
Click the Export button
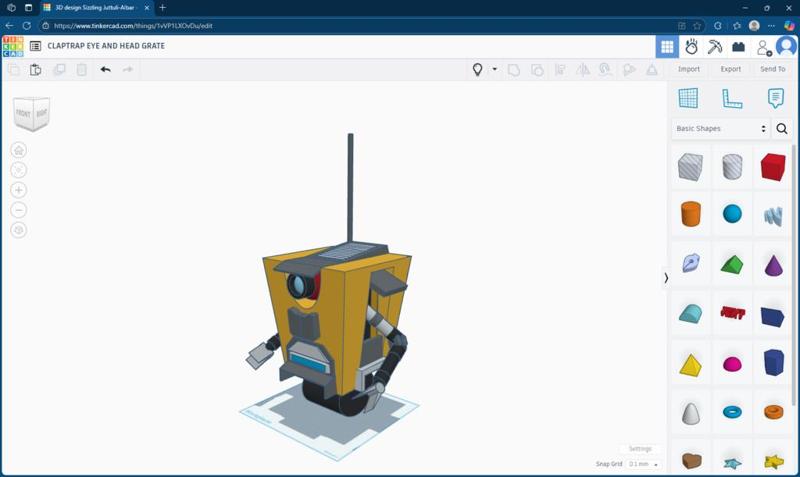click(731, 69)
